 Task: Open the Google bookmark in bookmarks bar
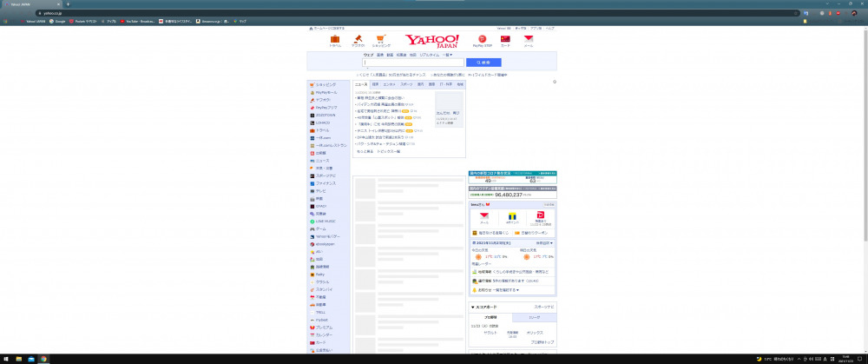[57, 21]
